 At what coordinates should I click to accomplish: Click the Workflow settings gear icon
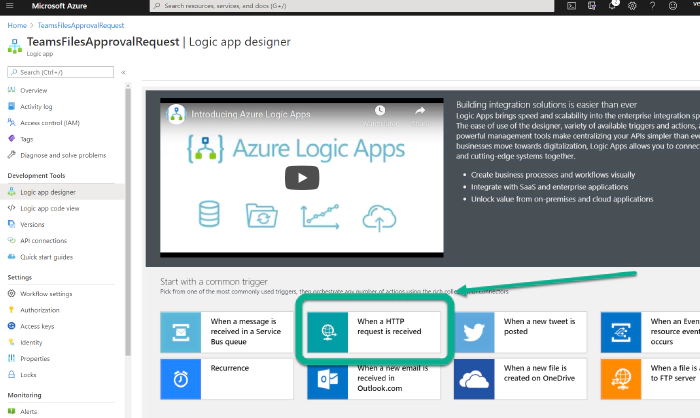(x=12, y=293)
